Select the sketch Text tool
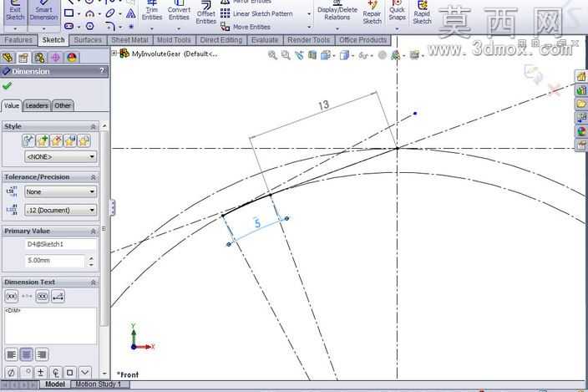Screen dimensions: 588x392 coord(130,13)
